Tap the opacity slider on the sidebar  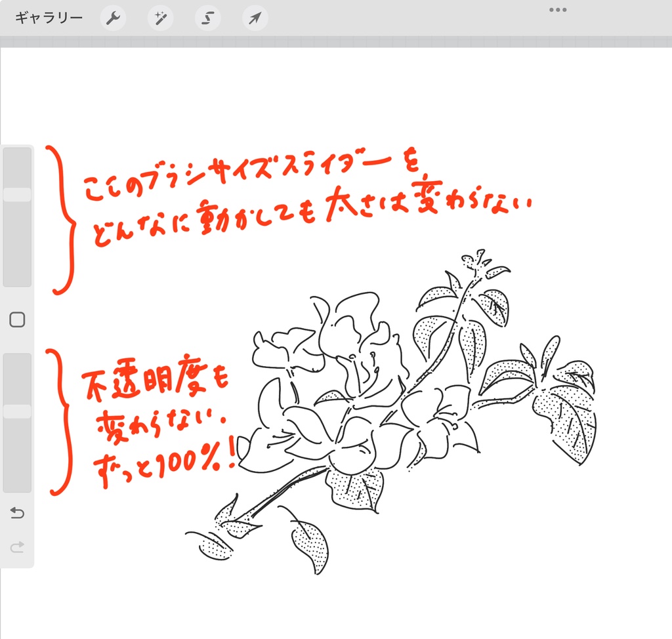16,420
